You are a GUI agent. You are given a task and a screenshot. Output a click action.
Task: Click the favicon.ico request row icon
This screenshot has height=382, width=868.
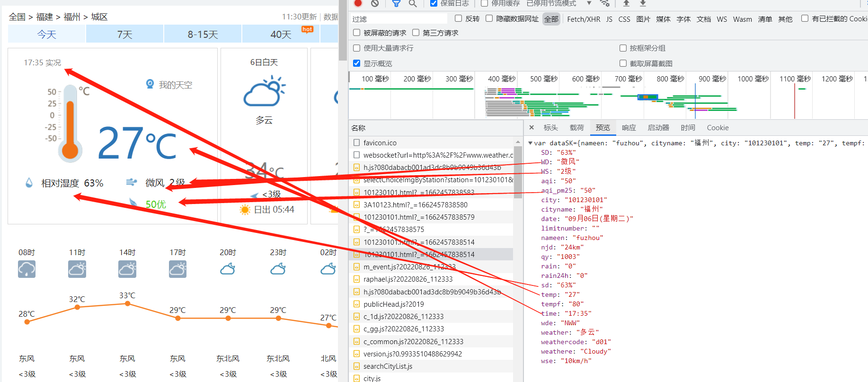tap(357, 142)
